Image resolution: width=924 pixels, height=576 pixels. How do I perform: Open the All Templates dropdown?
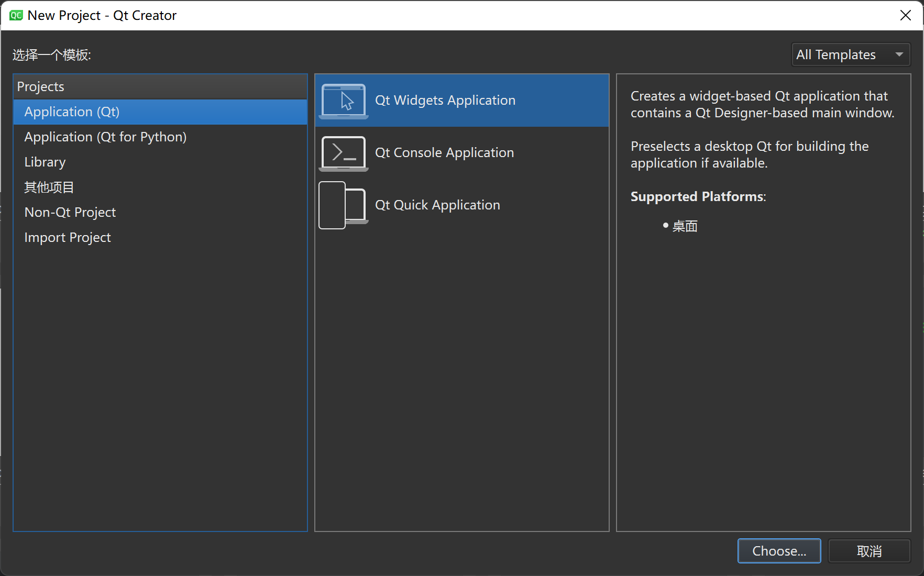pos(851,54)
